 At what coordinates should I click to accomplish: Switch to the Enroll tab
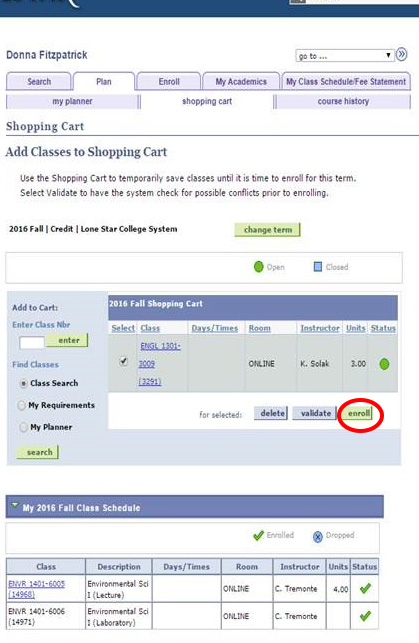(169, 81)
